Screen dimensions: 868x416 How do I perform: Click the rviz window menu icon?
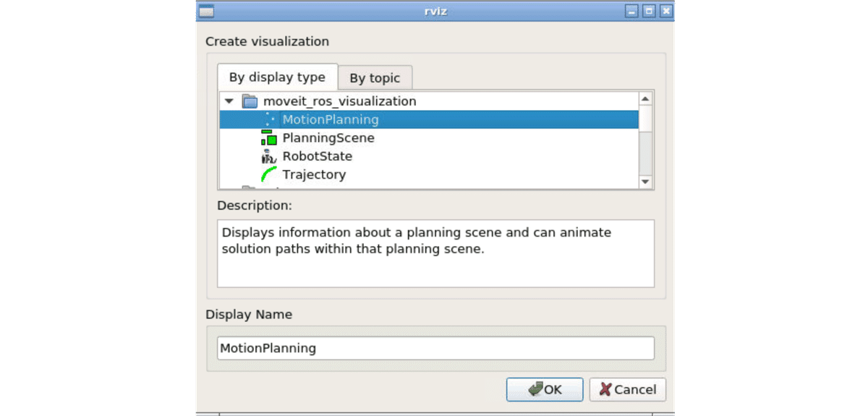point(206,11)
